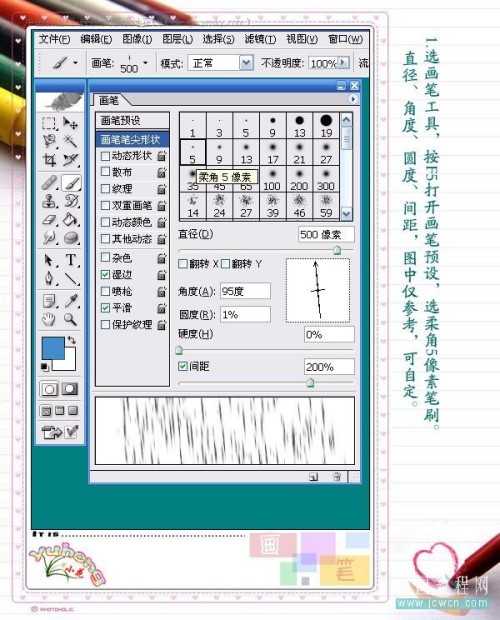500x620 pixels.
Task: Select the Type tool
Action: pyautogui.click(x=71, y=261)
